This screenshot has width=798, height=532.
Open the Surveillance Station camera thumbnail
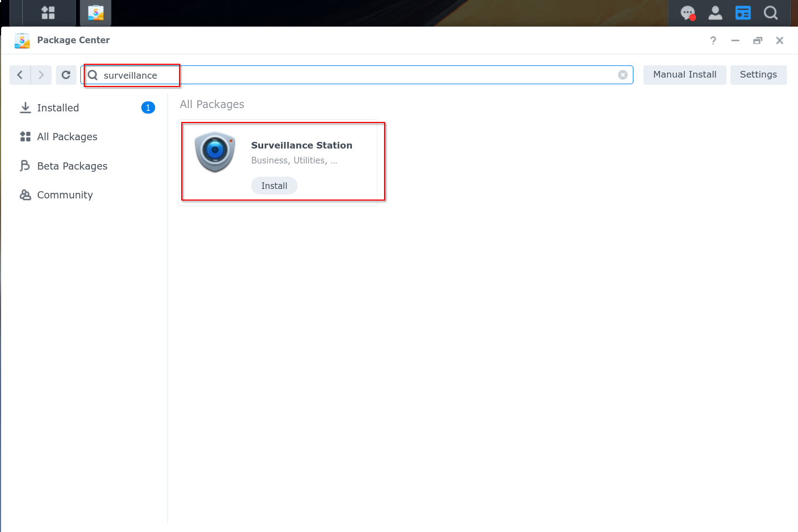(x=215, y=152)
